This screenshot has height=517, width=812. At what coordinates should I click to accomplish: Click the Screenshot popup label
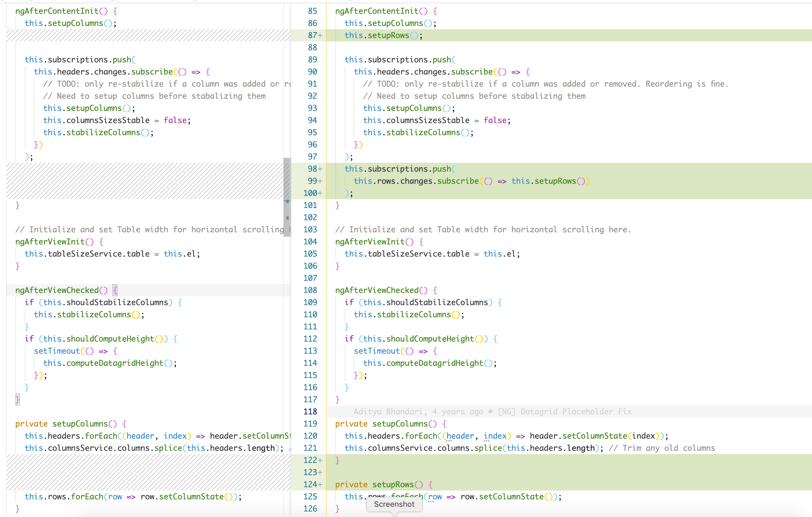[394, 504]
